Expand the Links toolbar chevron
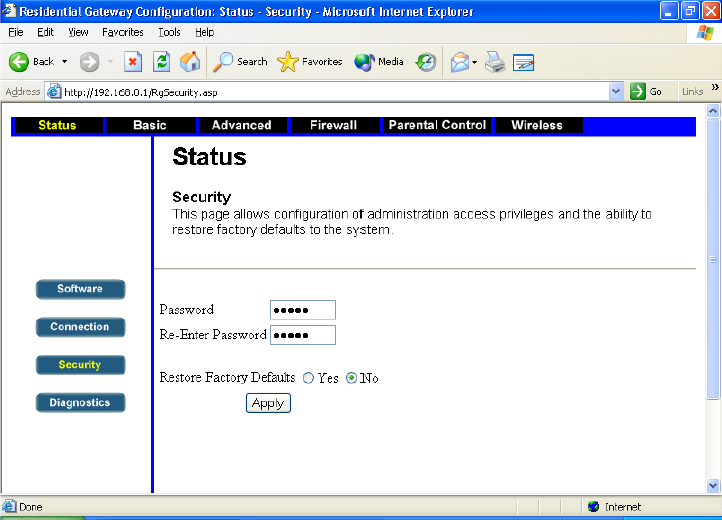This screenshot has width=722, height=520. (715, 88)
